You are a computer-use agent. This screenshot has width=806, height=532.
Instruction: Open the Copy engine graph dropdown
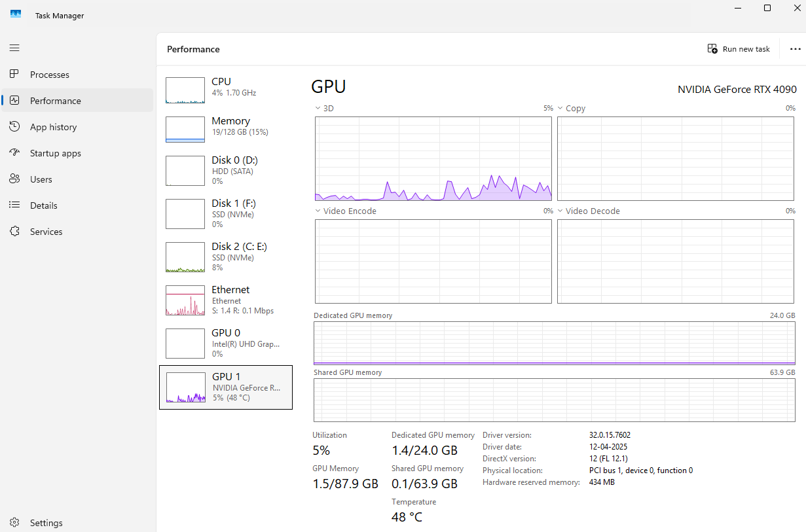560,108
